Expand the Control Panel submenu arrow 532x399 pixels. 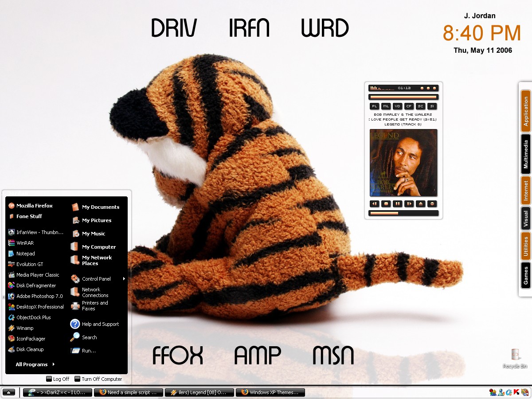click(124, 279)
